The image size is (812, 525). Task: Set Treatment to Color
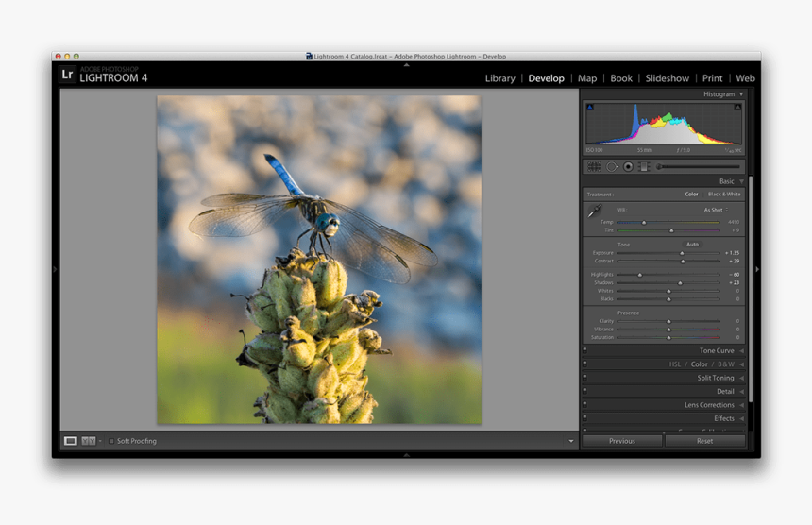coord(691,195)
